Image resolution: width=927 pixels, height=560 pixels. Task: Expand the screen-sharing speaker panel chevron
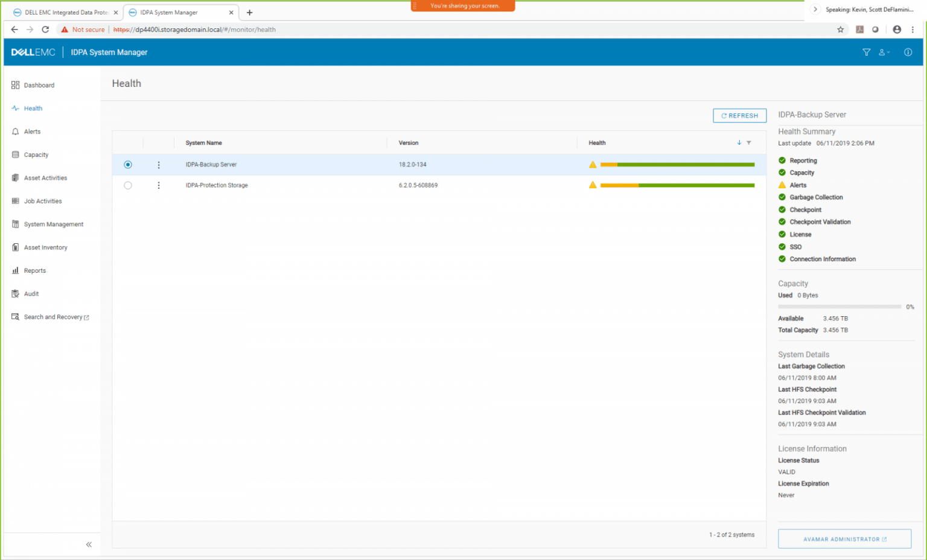pyautogui.click(x=815, y=10)
